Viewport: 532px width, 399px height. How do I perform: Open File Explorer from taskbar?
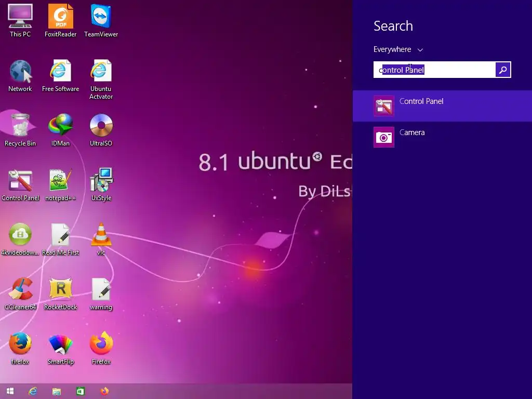(x=56, y=391)
